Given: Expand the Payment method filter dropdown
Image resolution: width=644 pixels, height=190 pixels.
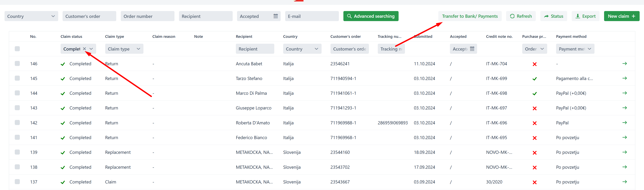Looking at the screenshot, I should tap(575, 49).
